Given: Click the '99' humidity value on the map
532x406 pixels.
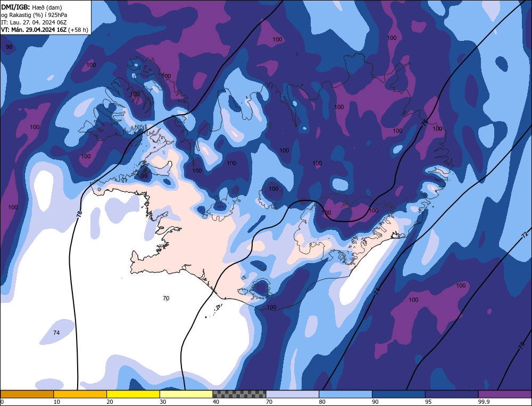Looking at the screenshot, I should click(144, 176).
